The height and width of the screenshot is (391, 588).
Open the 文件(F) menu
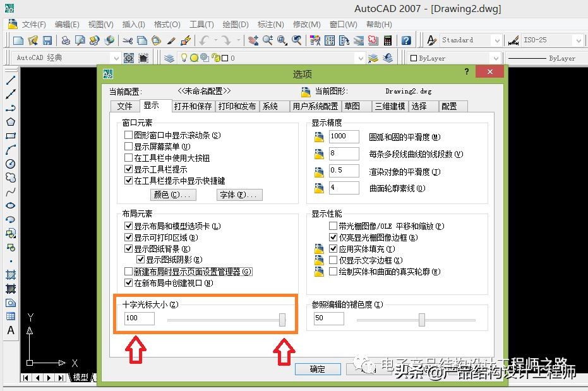[x=33, y=25]
